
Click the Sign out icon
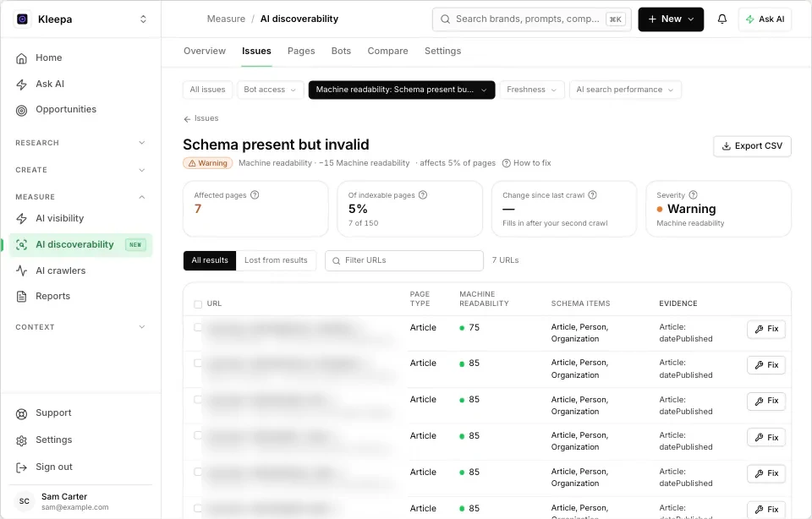(x=21, y=467)
